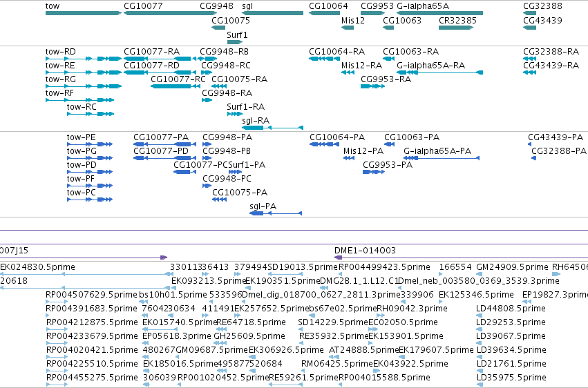Click EST LD35975.5prime
Screen dimensions: 588x388
[480, 385]
